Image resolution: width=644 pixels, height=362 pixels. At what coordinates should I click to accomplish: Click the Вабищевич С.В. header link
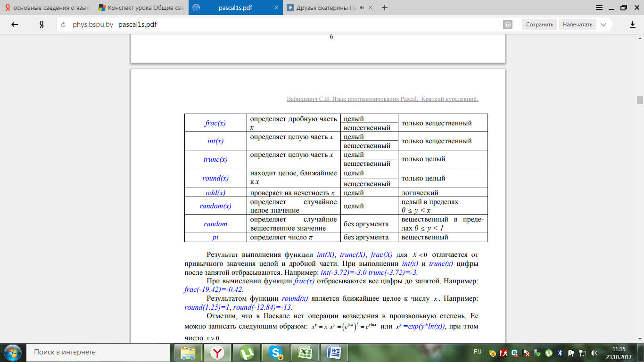382,99
